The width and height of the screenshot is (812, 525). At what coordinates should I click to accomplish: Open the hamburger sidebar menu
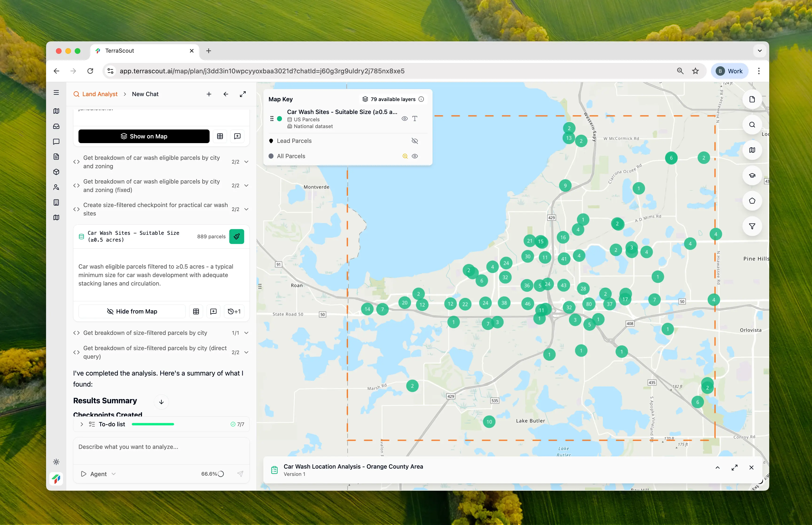(56, 93)
